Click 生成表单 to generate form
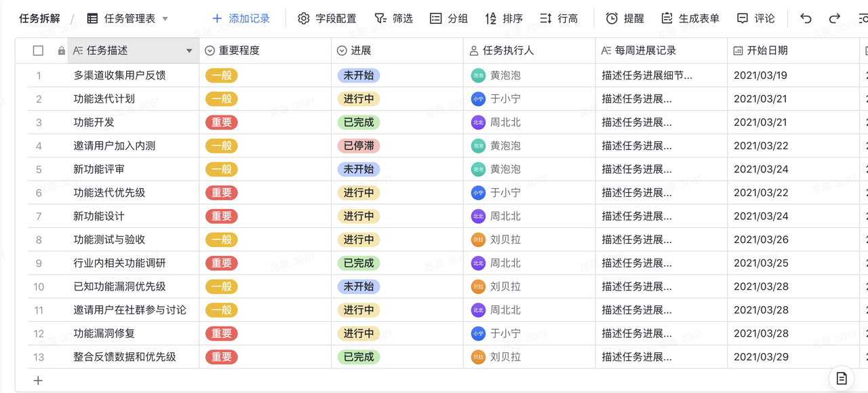Image resolution: width=868 pixels, height=393 pixels. (690, 18)
